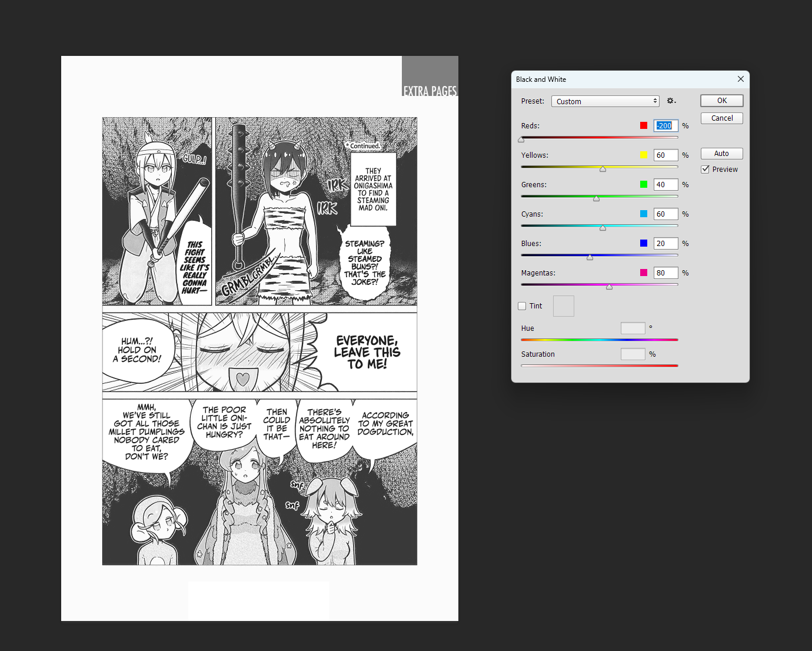
Task: Click the '*Continued.' note in the panel
Action: pyautogui.click(x=363, y=145)
